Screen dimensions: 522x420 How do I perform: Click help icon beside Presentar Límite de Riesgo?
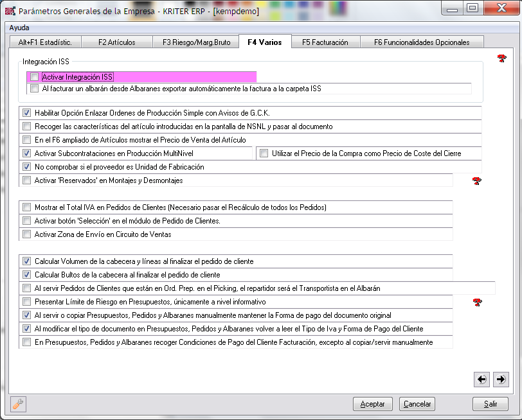pos(477,302)
